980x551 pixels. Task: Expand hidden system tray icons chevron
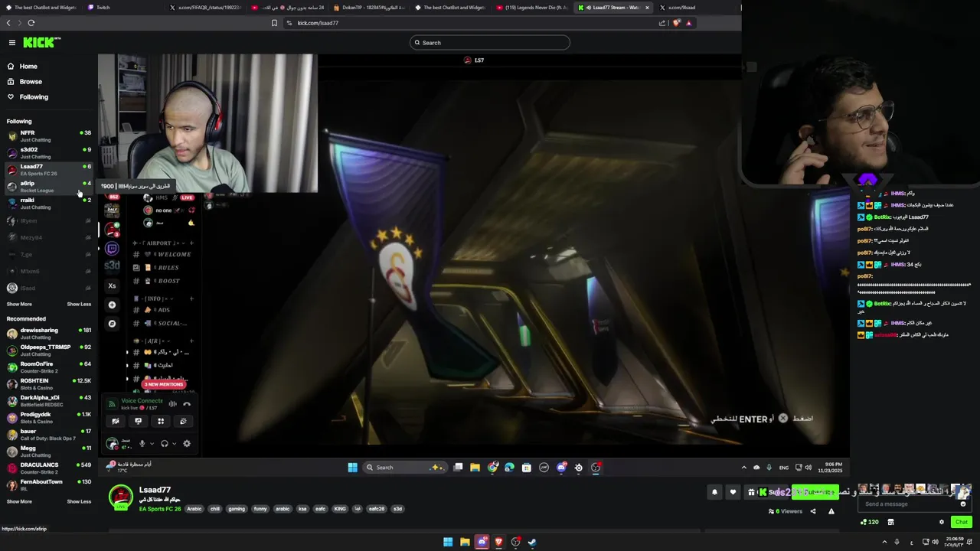(x=884, y=543)
